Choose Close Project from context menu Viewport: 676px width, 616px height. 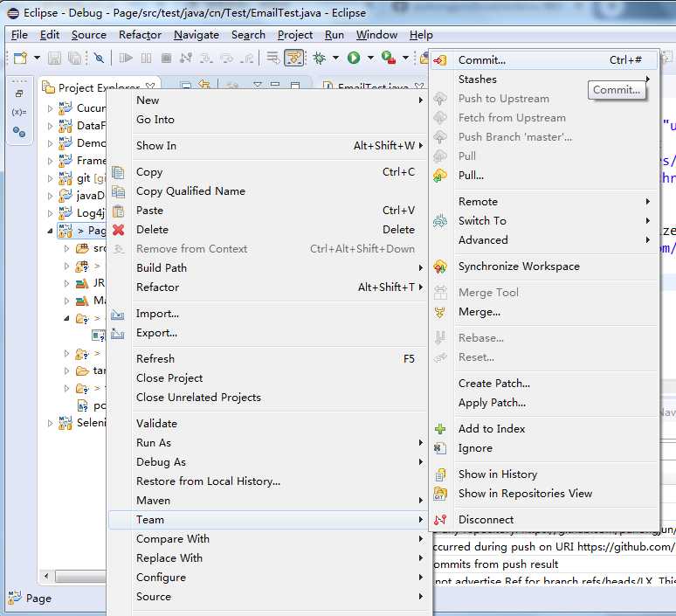click(x=267, y=378)
